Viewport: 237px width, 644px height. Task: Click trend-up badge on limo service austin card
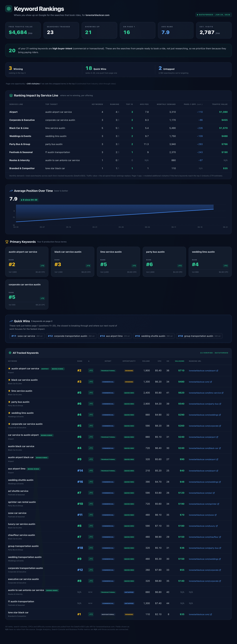[x=134, y=266]
